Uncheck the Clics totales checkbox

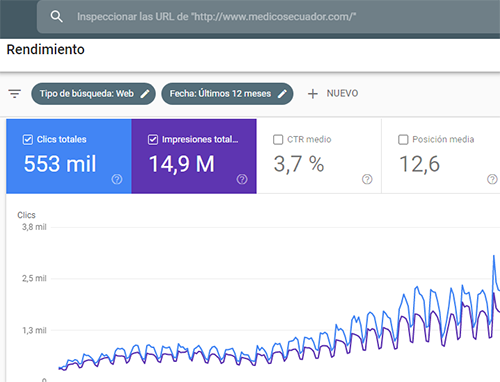pos(28,139)
